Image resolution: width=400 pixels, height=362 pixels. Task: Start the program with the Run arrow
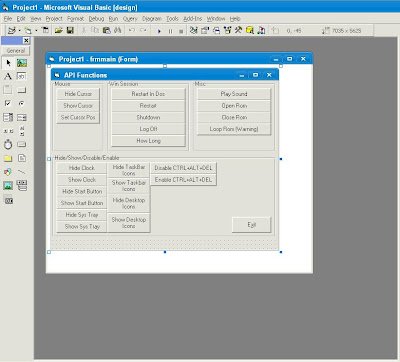[x=159, y=31]
